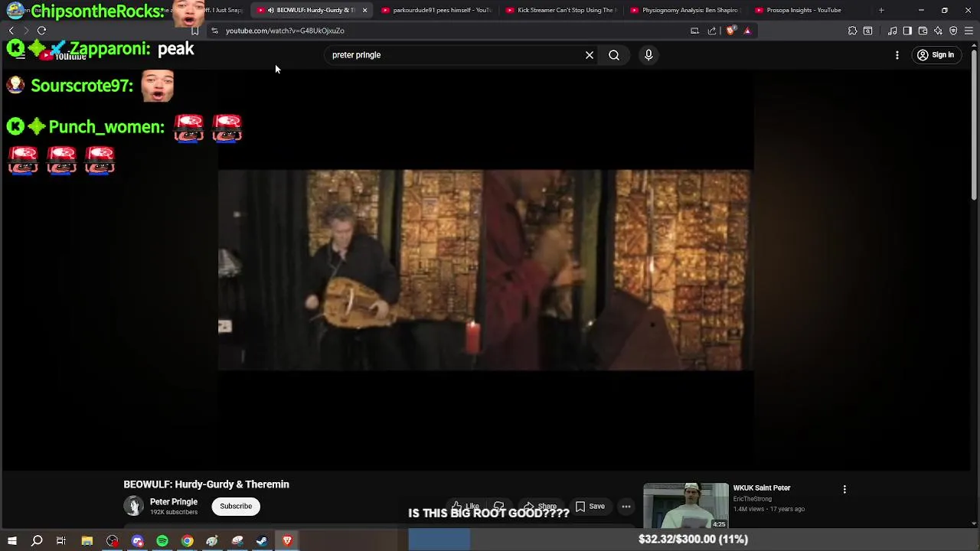The image size is (980, 551).
Task: Click the video player to pause
Action: point(485,269)
